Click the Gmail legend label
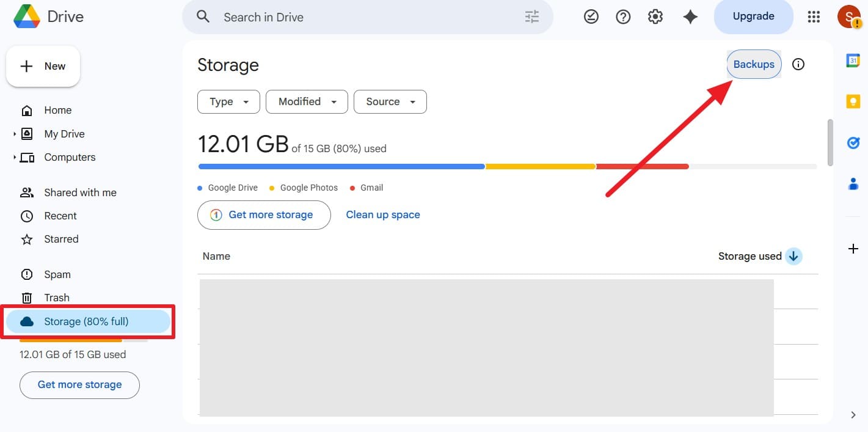Image resolution: width=868 pixels, height=432 pixels. 371,188
